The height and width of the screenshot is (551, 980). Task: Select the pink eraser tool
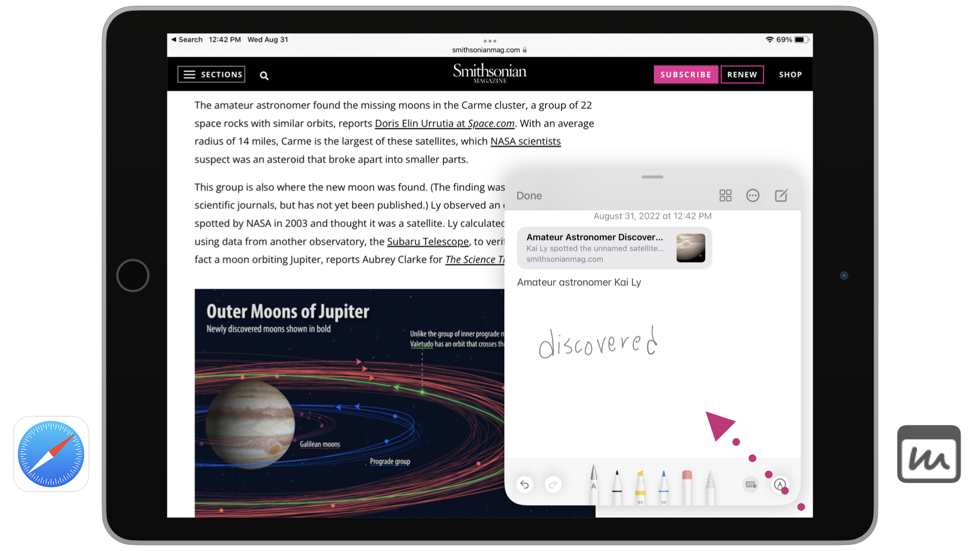tap(687, 487)
